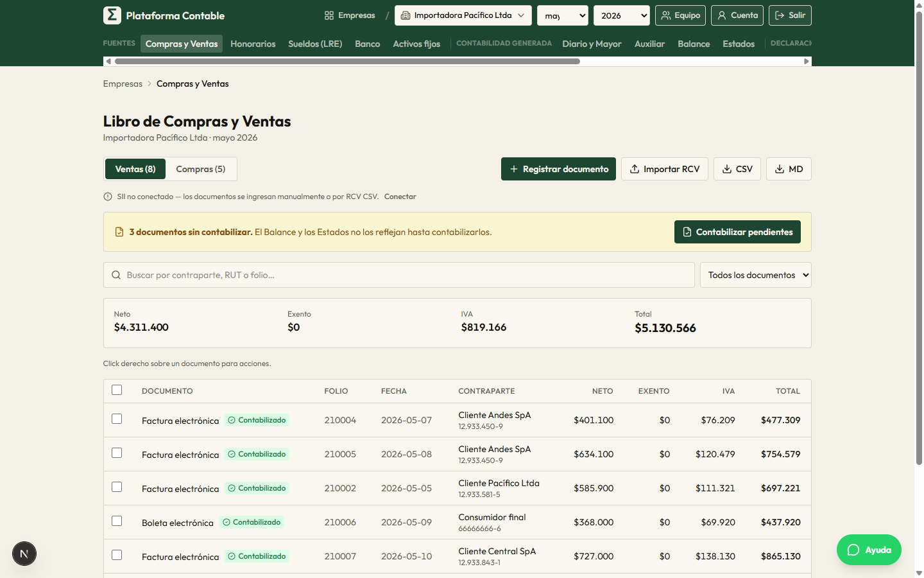The height and width of the screenshot is (578, 924).
Task: Click the round black N icon at bottom left
Action: (x=24, y=554)
